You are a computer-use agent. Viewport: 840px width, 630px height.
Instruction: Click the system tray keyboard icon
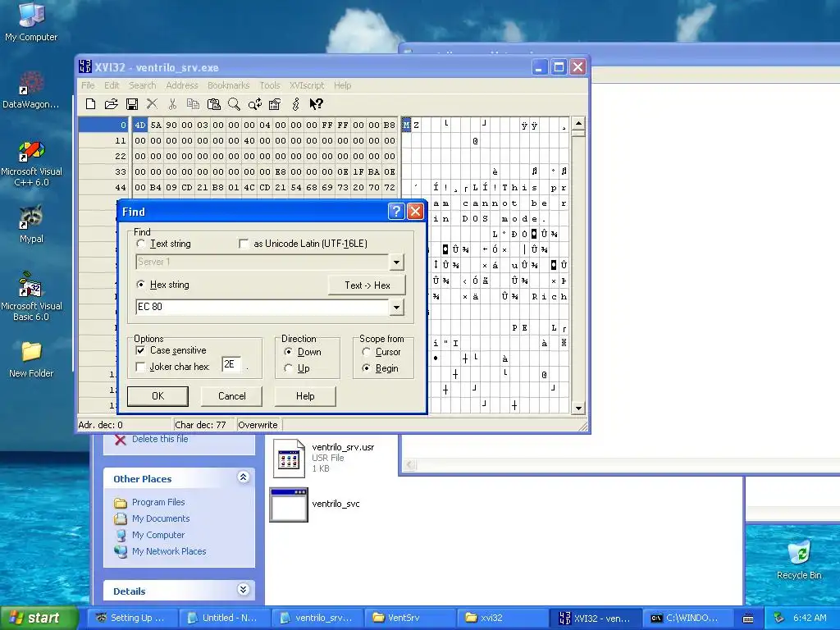pos(748,619)
